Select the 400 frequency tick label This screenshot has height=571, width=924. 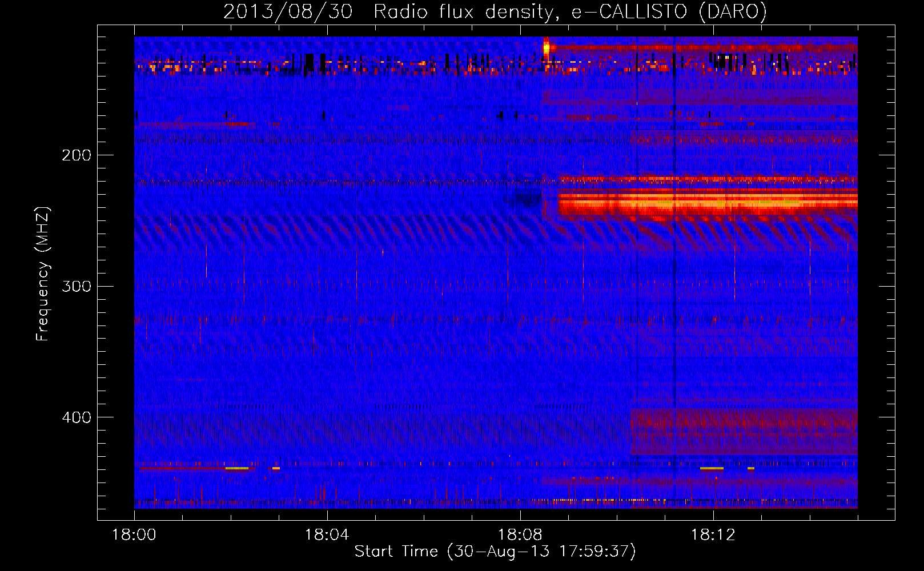tap(77, 417)
